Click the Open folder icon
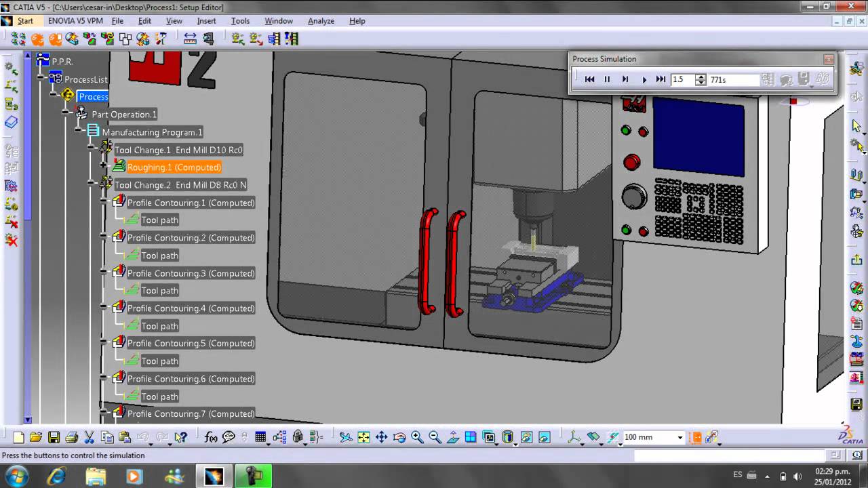 pos(36,438)
